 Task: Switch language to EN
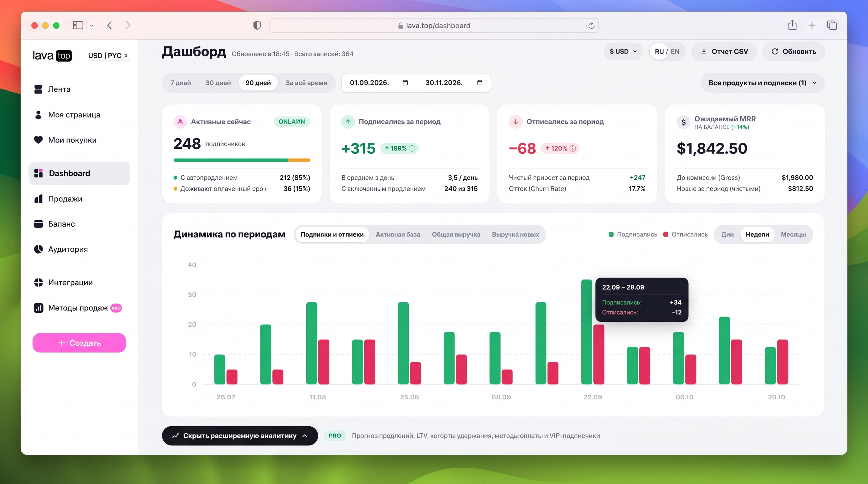(x=675, y=51)
